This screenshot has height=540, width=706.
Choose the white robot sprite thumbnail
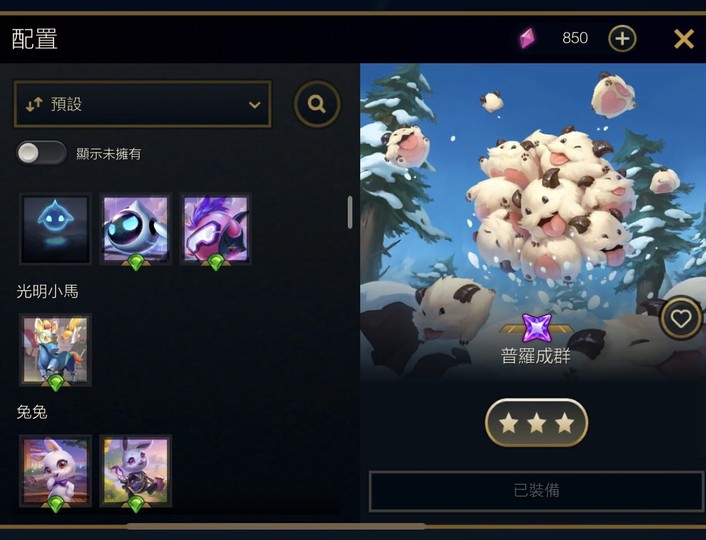(136, 229)
